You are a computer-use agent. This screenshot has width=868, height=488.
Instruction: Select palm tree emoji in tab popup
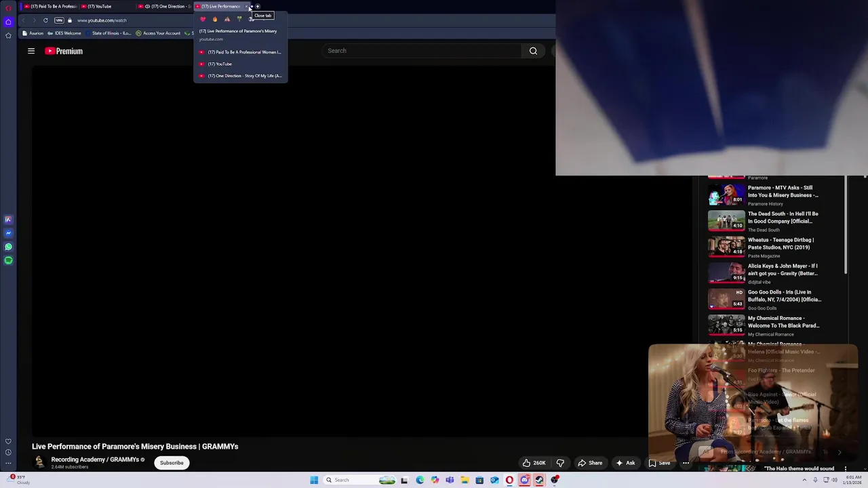[239, 19]
